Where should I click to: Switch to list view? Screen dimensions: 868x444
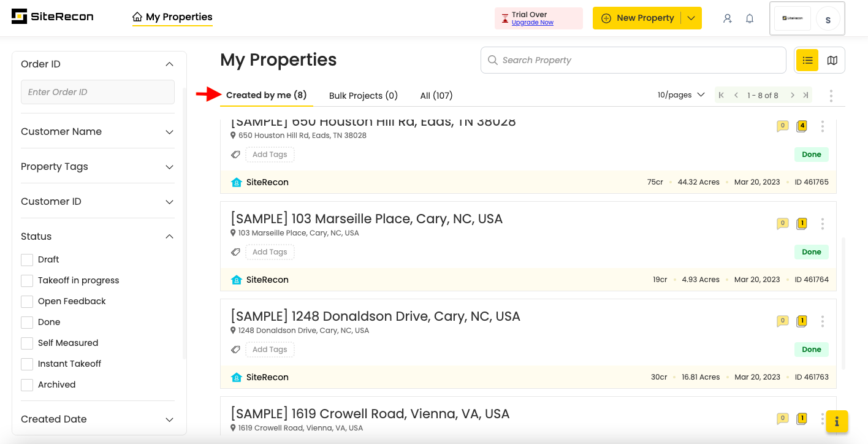tap(807, 60)
